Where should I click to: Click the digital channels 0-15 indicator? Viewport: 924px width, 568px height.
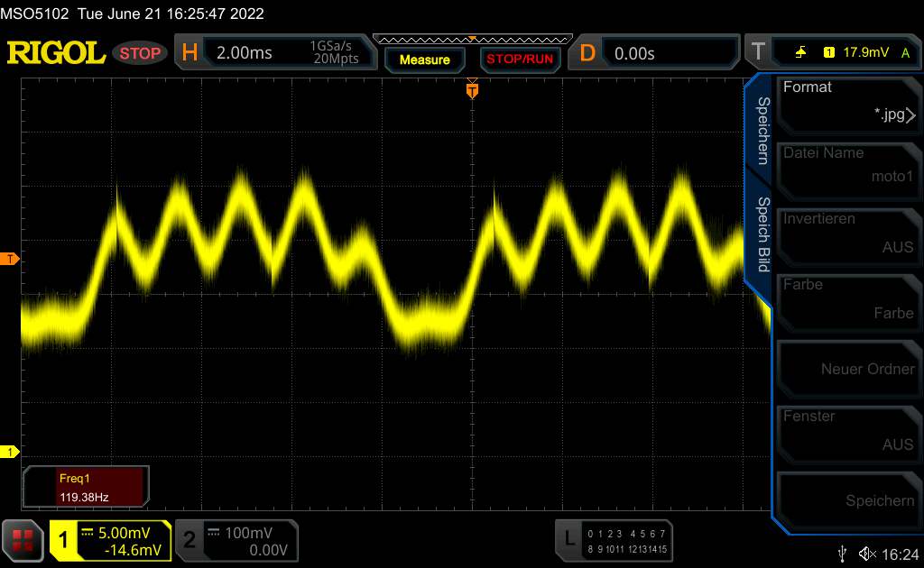pyautogui.click(x=627, y=542)
